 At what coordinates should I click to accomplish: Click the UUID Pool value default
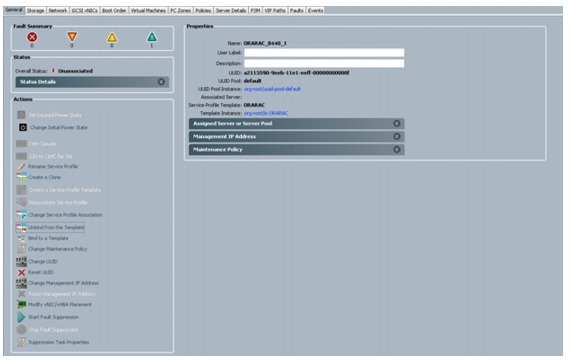pos(252,81)
